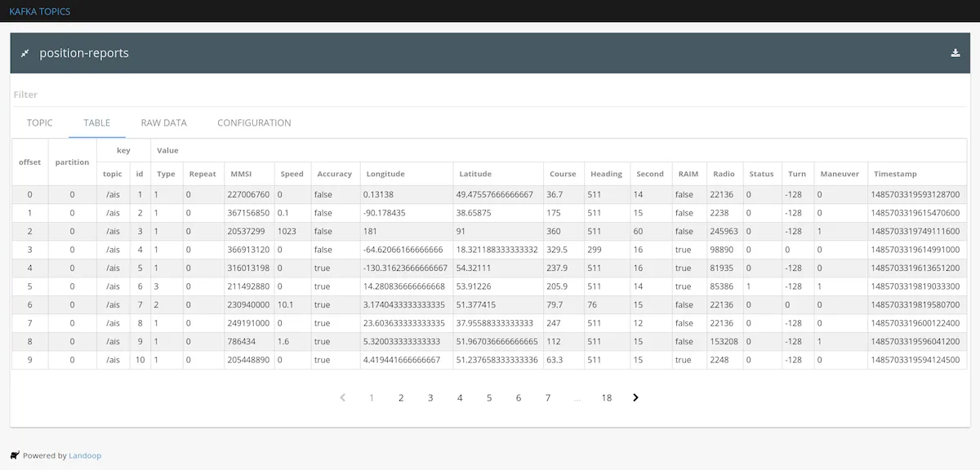The height and width of the screenshot is (470, 980).
Task: Click the position-reports topic title
Action: [x=84, y=53]
